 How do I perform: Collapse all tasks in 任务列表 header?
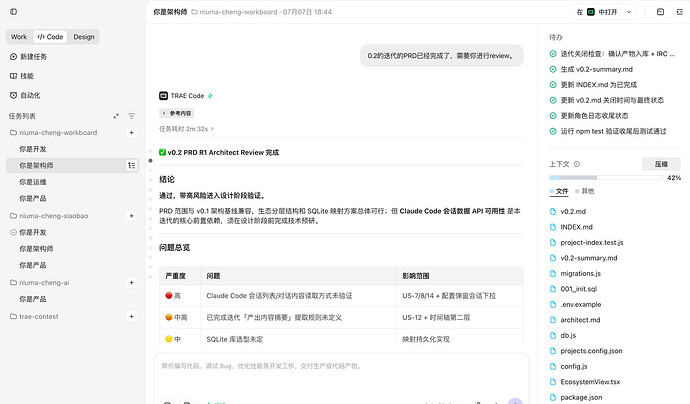pos(116,116)
